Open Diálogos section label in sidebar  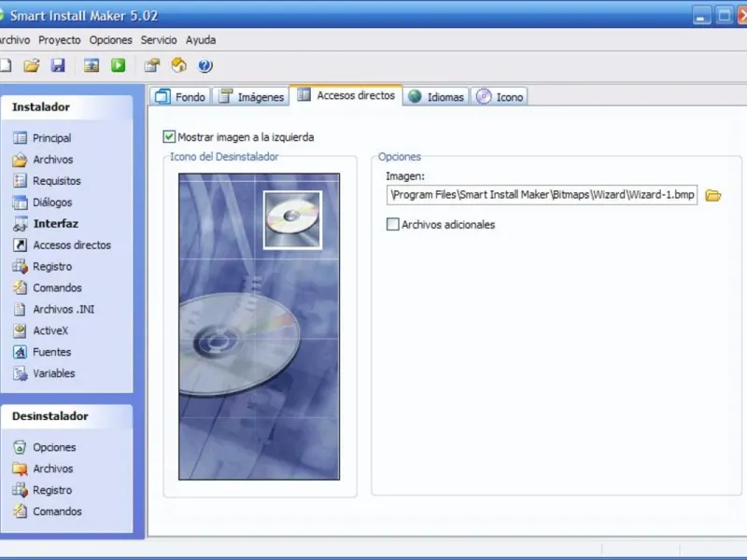[x=52, y=203]
